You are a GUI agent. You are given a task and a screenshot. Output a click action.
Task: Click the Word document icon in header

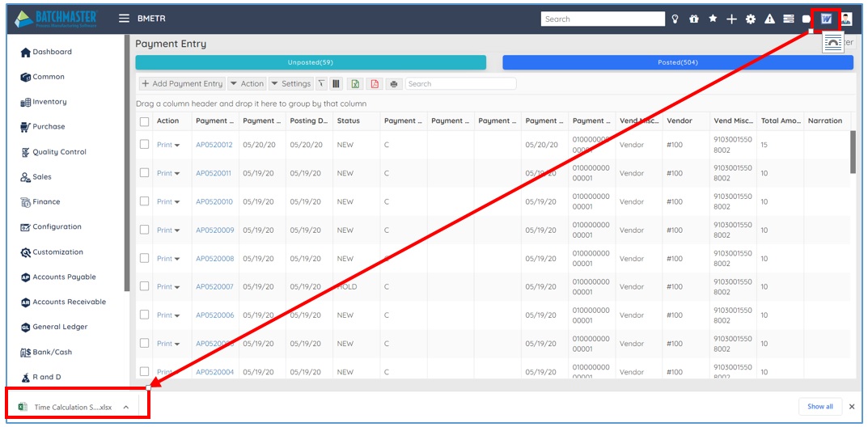point(826,19)
